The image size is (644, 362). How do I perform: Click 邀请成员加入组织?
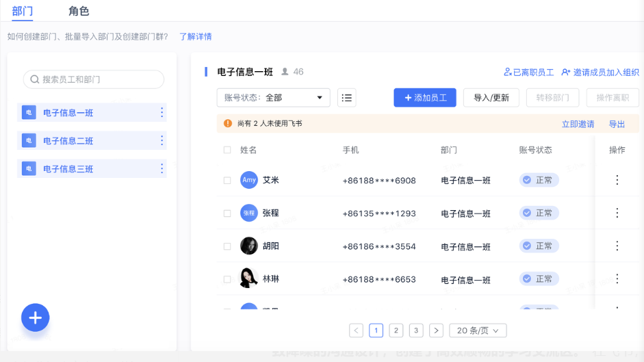pyautogui.click(x=600, y=73)
